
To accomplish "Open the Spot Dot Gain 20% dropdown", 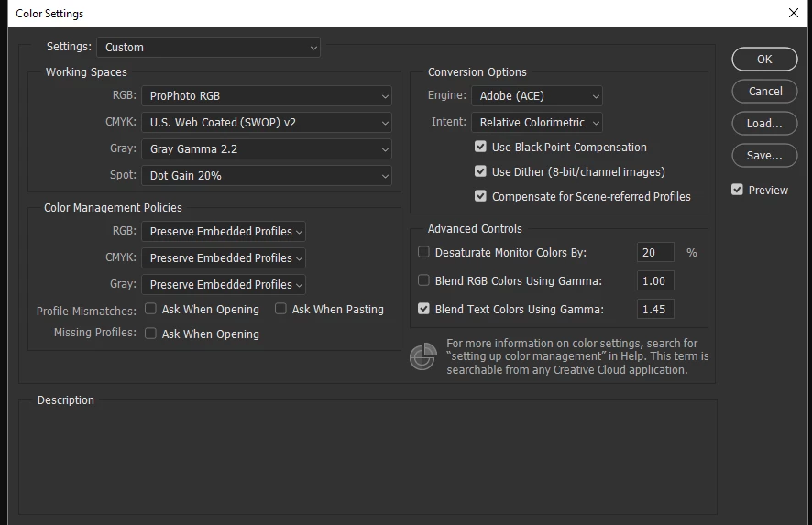I will [266, 176].
